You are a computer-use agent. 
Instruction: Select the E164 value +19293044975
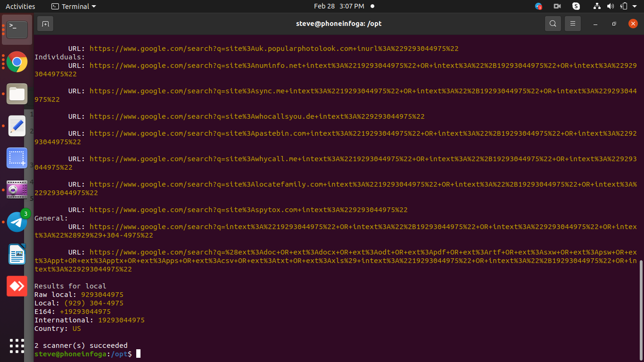pyautogui.click(x=85, y=312)
